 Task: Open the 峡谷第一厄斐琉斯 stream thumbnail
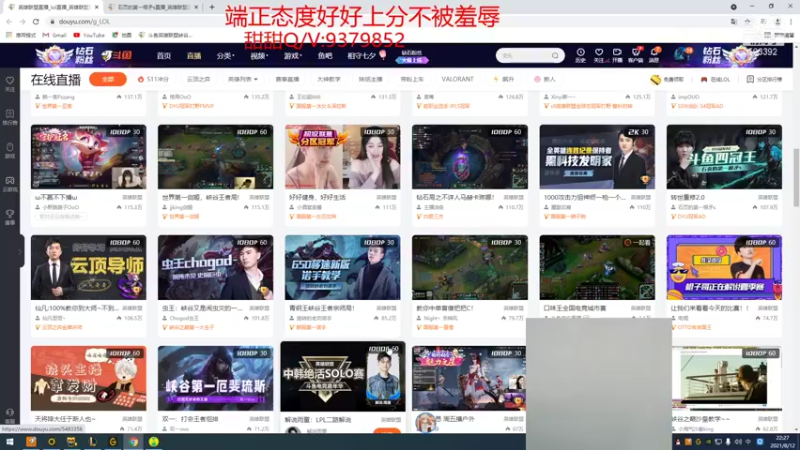click(x=215, y=378)
